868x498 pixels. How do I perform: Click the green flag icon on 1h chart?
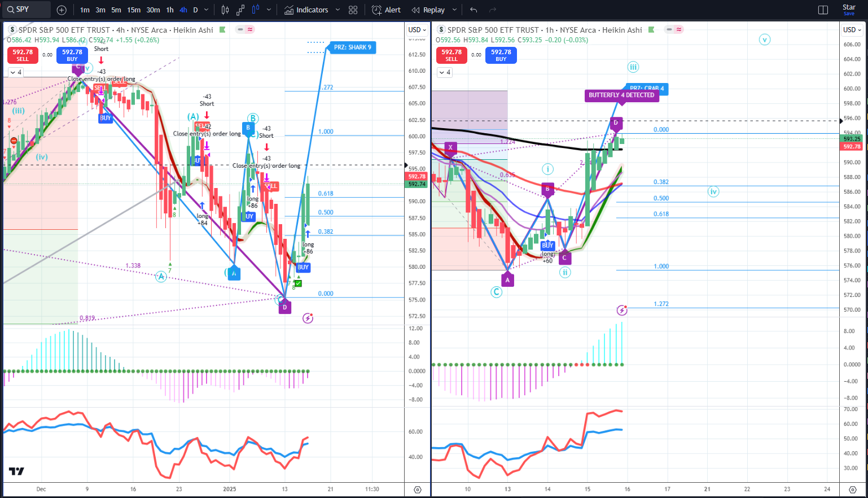tap(651, 30)
